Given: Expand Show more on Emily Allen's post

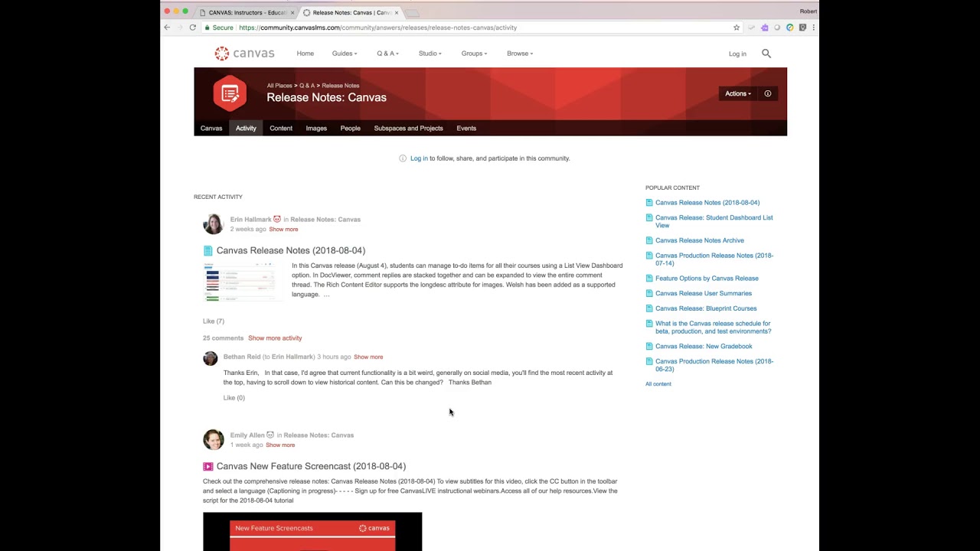Looking at the screenshot, I should click(280, 445).
